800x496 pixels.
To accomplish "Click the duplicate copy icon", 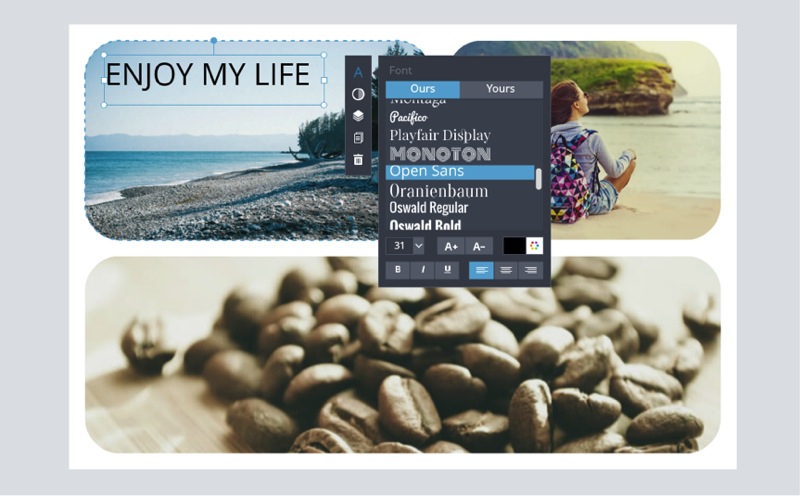I will pyautogui.click(x=358, y=138).
